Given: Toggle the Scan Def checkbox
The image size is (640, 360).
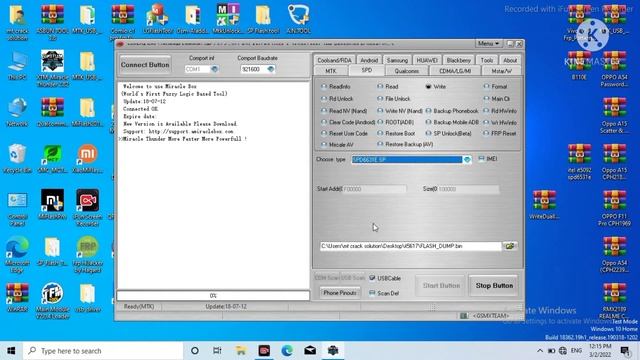Looking at the screenshot, I should click(372, 293).
